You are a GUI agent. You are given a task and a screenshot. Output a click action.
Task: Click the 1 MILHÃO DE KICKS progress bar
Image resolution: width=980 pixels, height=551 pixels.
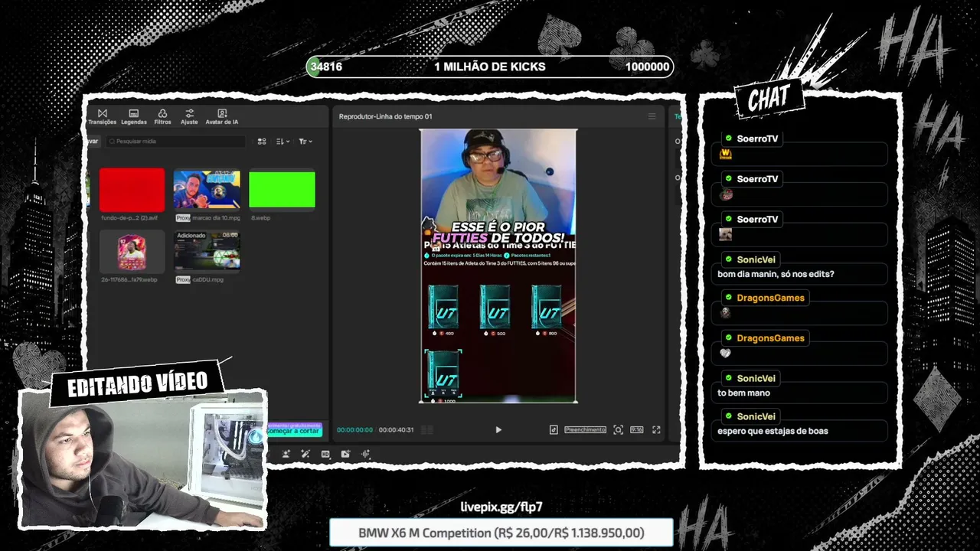click(x=490, y=67)
